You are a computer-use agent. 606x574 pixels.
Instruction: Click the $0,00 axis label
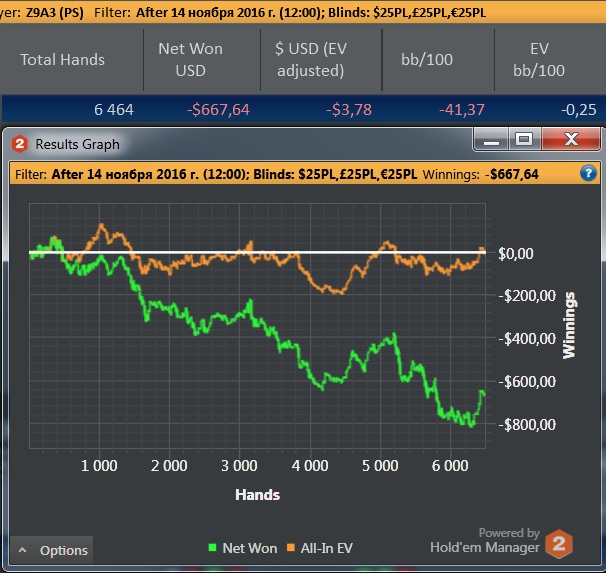tap(516, 254)
